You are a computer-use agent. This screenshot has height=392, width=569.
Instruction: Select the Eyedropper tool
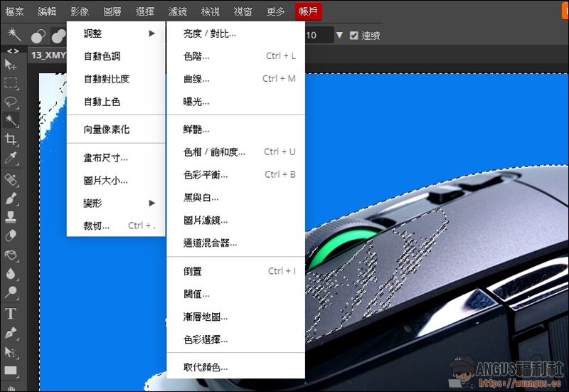(11, 157)
